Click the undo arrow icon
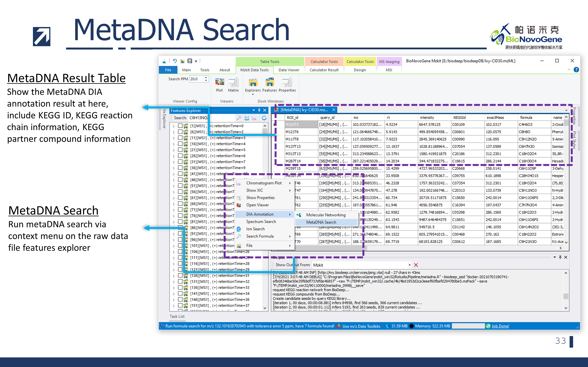This screenshot has width=588, height=367. coord(175,61)
